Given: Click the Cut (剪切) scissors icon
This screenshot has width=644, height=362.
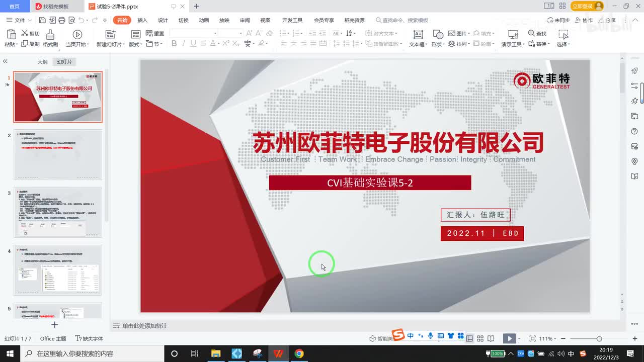Looking at the screenshot, I should click(x=24, y=33).
